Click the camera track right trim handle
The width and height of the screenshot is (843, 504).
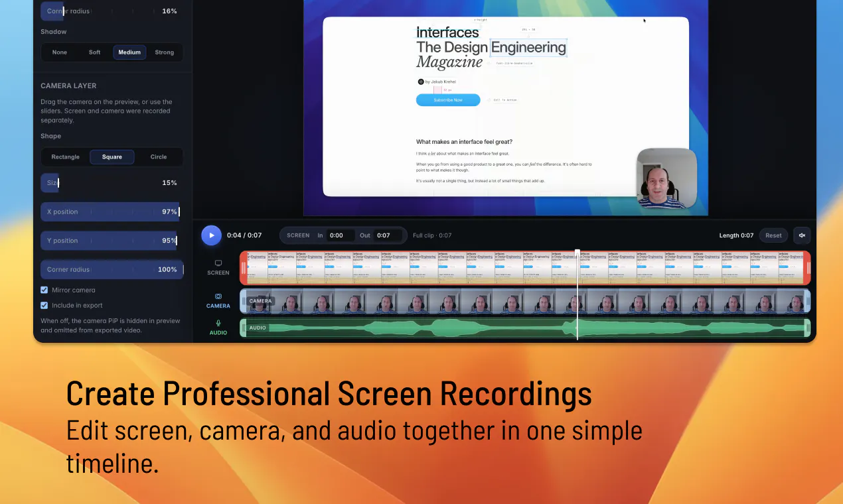click(807, 301)
